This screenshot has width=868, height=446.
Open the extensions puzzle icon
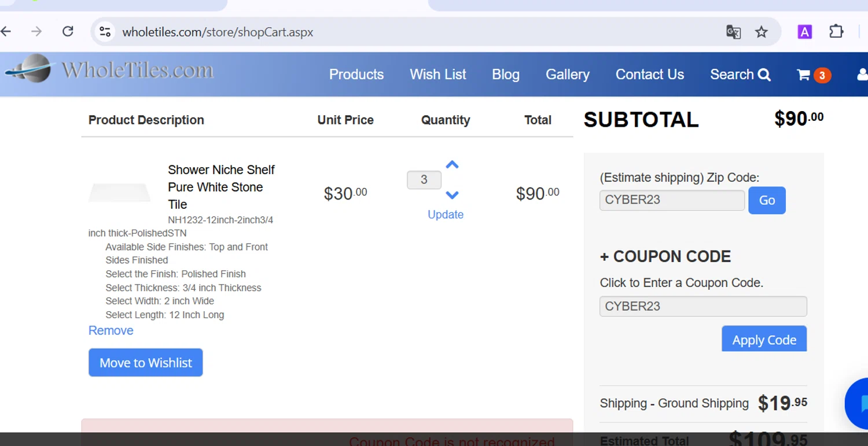tap(836, 31)
